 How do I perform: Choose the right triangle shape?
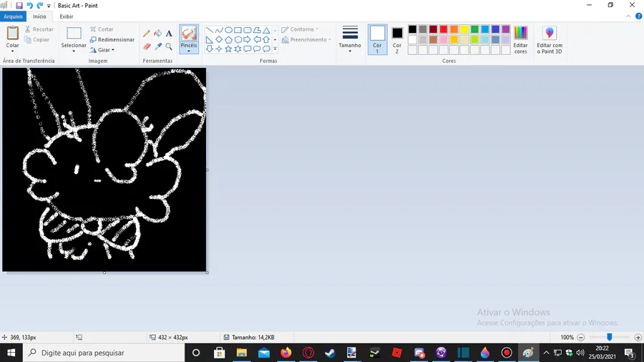coord(210,39)
